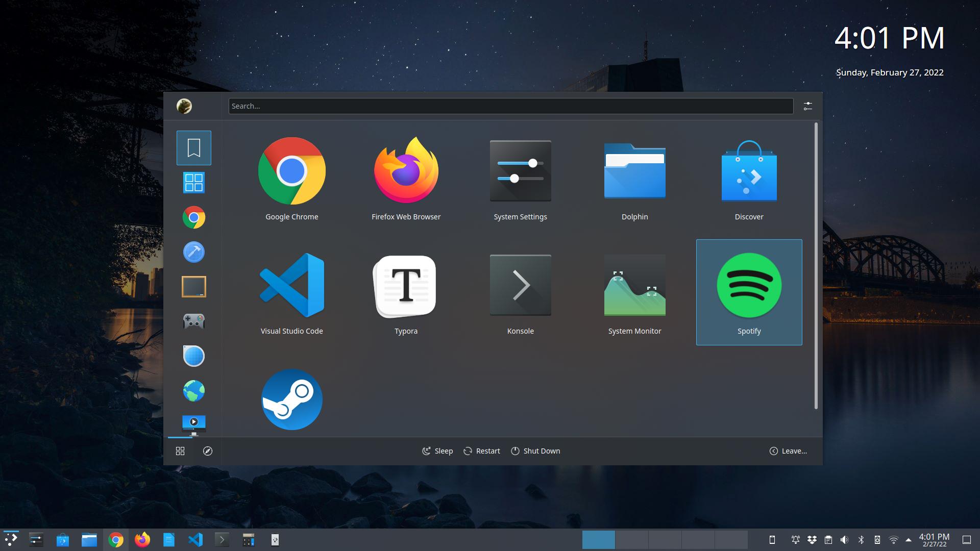Open the Favorites section in the launcher sidebar
The height and width of the screenshot is (551, 980).
click(193, 147)
